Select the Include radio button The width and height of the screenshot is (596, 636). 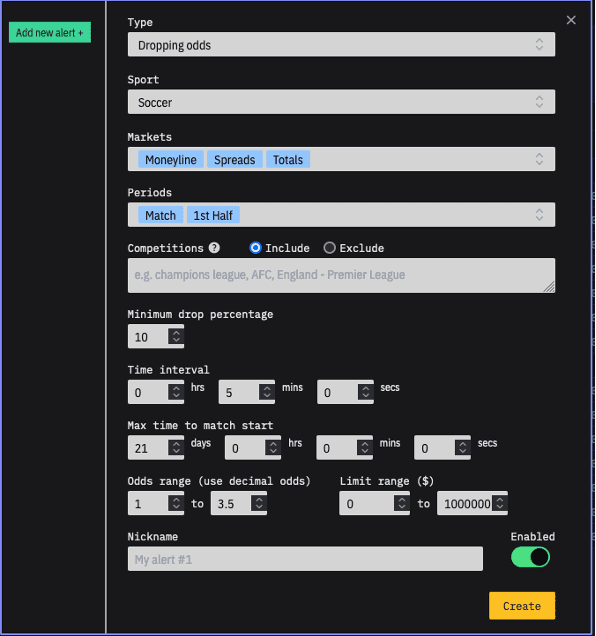255,247
